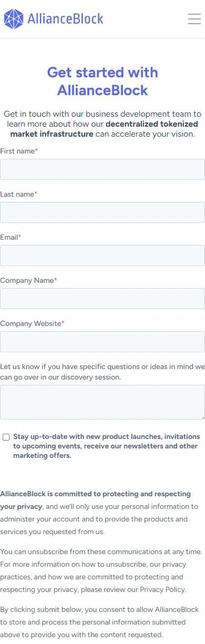Screen dimensions: 205x644
Task: Enable the marketing offers checkbox
Action: 6,437
